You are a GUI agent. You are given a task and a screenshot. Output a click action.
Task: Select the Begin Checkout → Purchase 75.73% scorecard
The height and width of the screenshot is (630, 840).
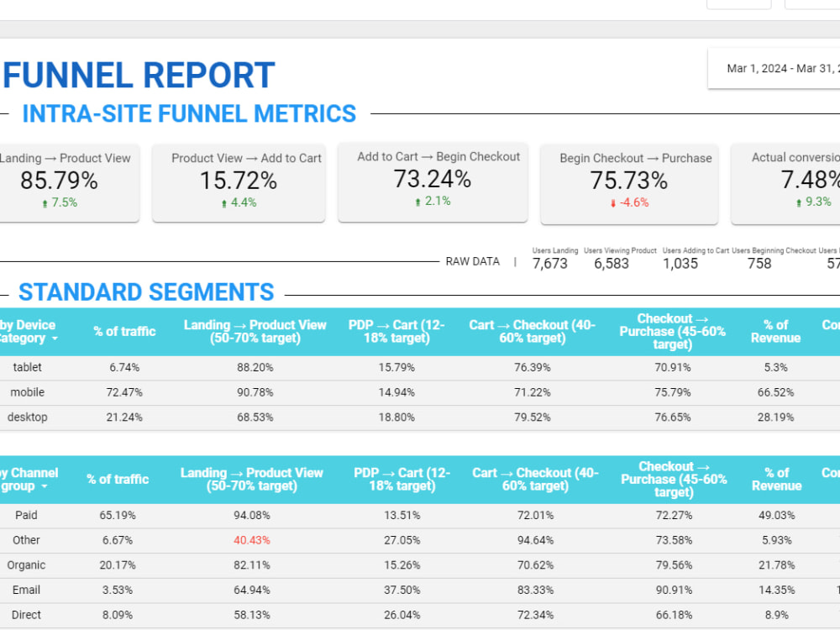coord(629,183)
